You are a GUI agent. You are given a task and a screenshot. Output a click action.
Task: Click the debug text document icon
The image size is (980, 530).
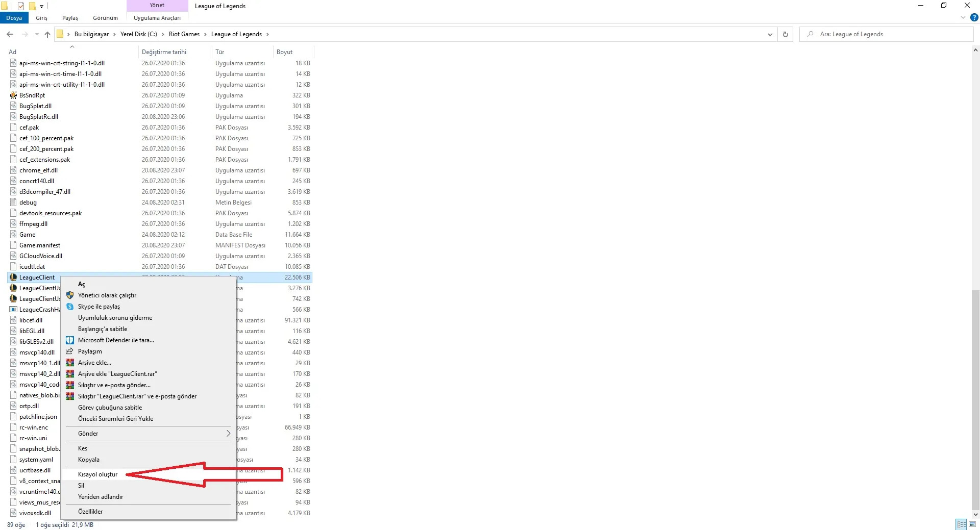[14, 203]
